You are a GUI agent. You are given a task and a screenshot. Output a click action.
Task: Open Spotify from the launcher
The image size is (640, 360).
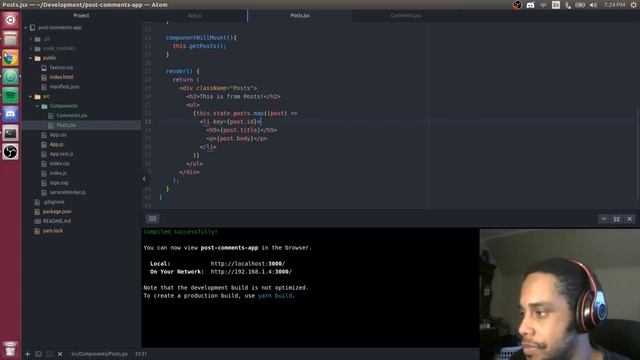pyautogui.click(x=10, y=96)
